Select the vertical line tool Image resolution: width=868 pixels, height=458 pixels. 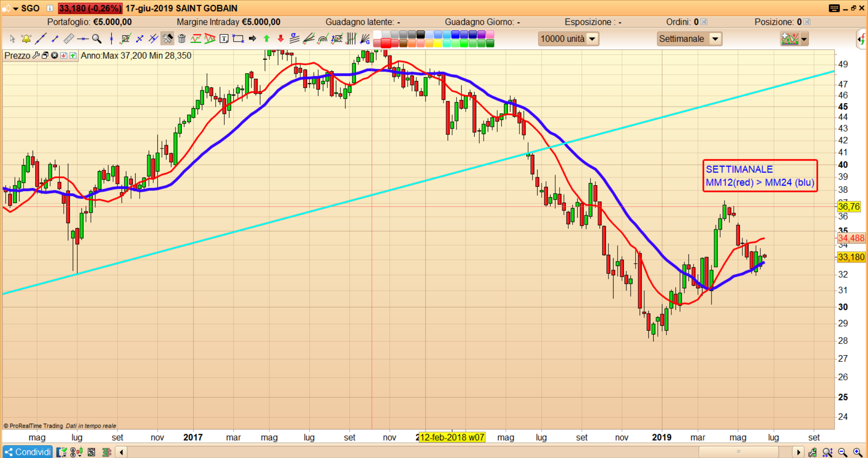(x=111, y=39)
